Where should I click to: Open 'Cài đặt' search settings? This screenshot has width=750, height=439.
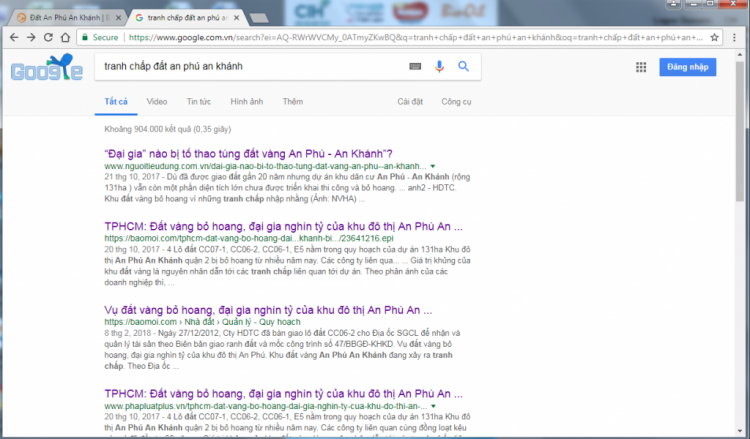[410, 101]
